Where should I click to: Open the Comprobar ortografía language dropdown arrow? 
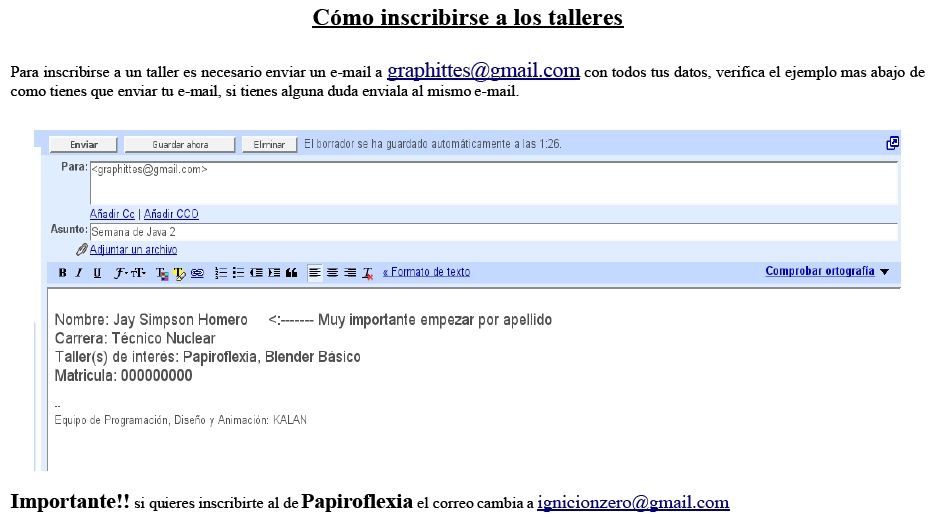coord(885,272)
